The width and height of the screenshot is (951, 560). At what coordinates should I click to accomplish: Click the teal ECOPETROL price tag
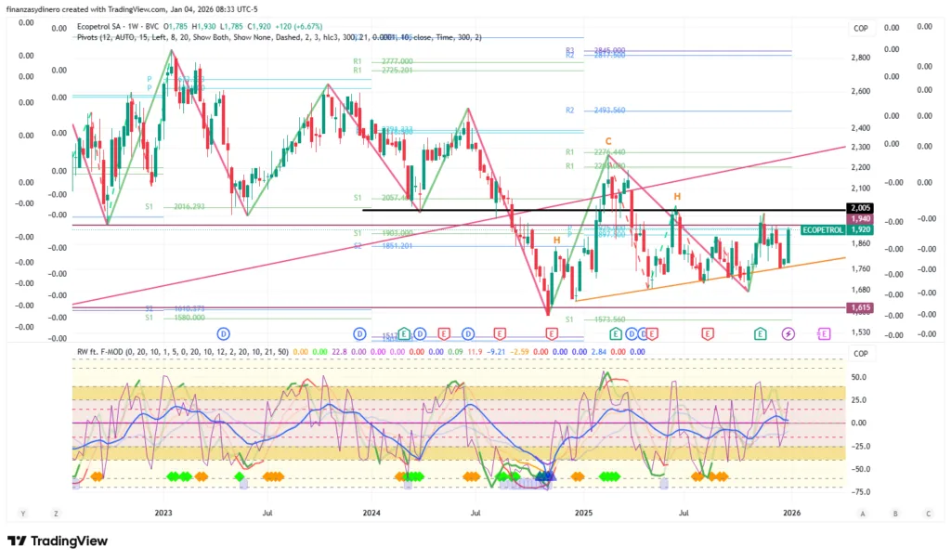point(822,228)
